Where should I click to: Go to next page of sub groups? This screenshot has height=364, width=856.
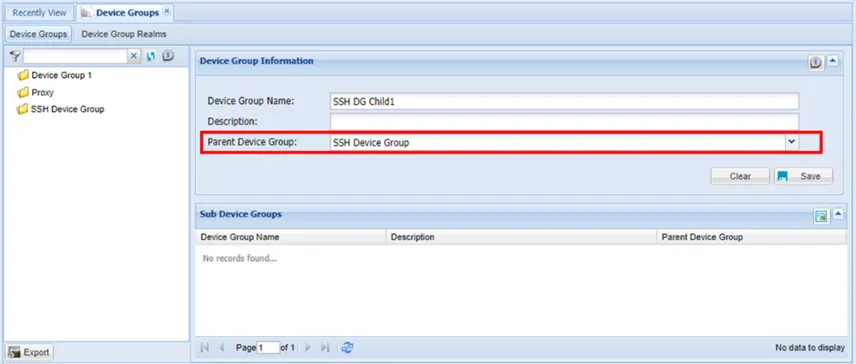click(308, 348)
